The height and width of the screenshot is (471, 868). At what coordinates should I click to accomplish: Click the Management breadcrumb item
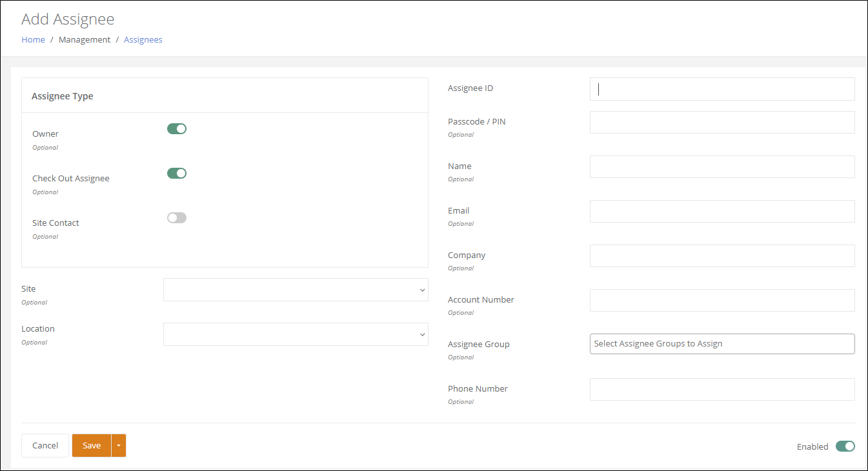(x=85, y=39)
